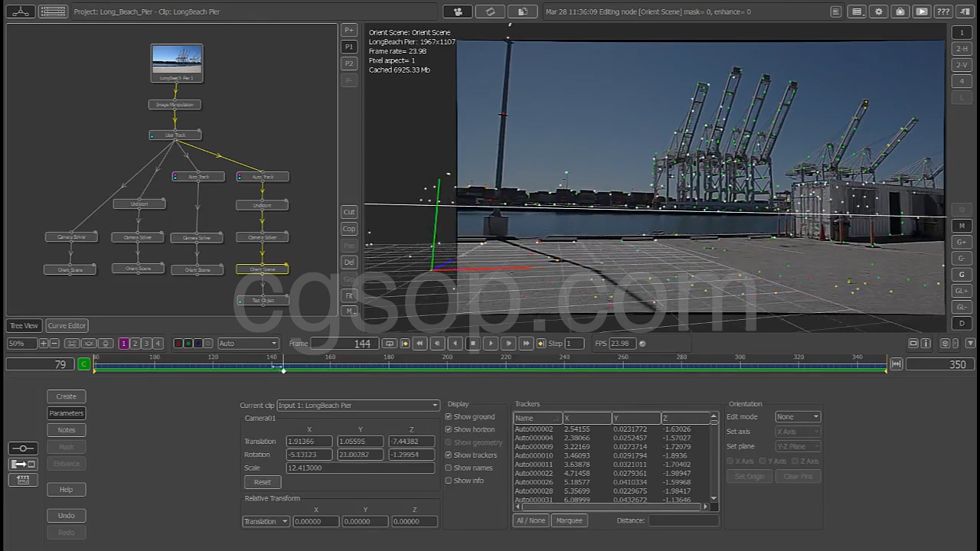Disable the Show ground checkbox

tap(449, 417)
